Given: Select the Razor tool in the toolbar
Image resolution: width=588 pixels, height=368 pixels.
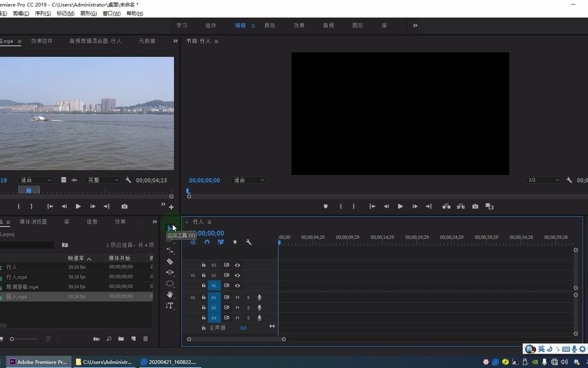Looking at the screenshot, I should tap(170, 261).
